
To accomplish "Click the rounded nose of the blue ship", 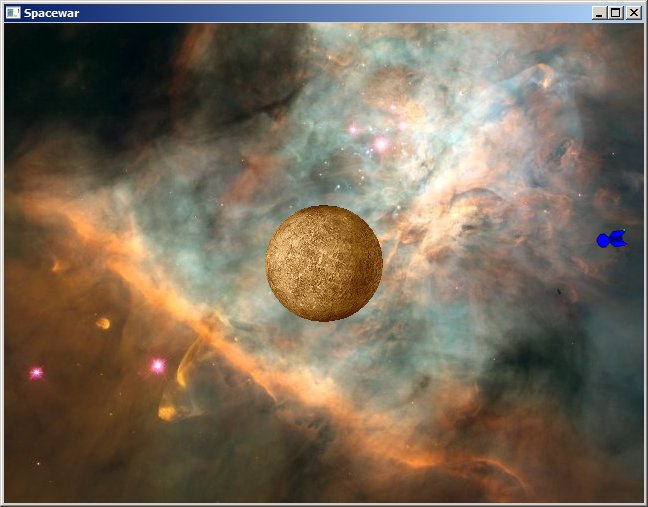I will pos(603,240).
